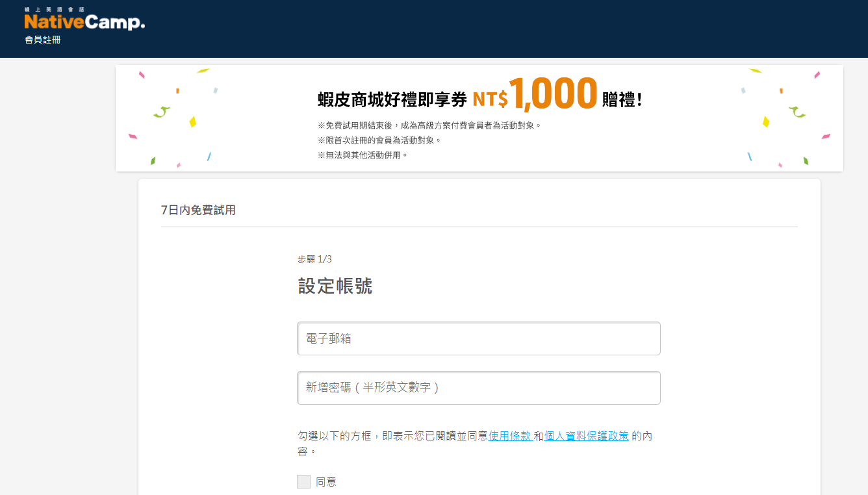This screenshot has width=868, height=495.
Task: Click the 限首次註冊的會員 banner note
Action: pos(379,140)
